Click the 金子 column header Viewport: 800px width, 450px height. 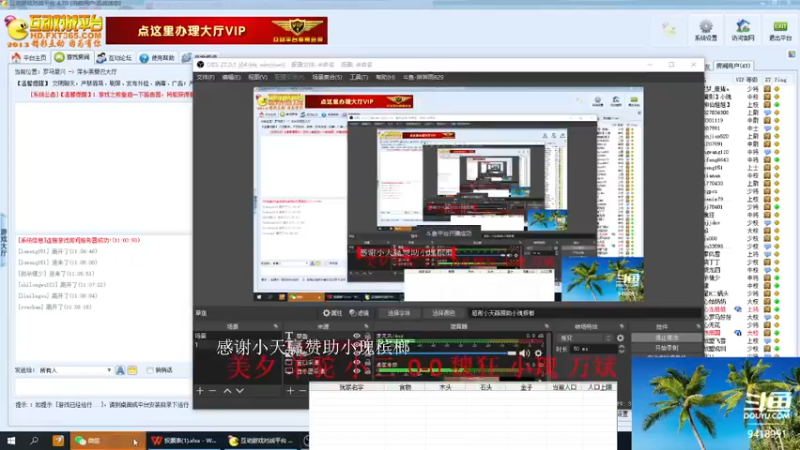tap(526, 387)
